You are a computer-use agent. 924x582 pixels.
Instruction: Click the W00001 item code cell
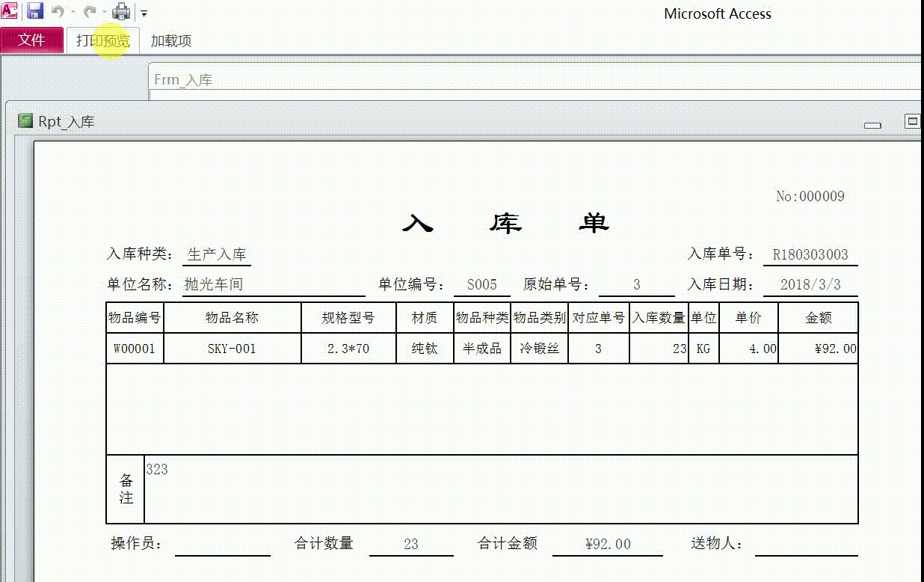click(x=135, y=349)
